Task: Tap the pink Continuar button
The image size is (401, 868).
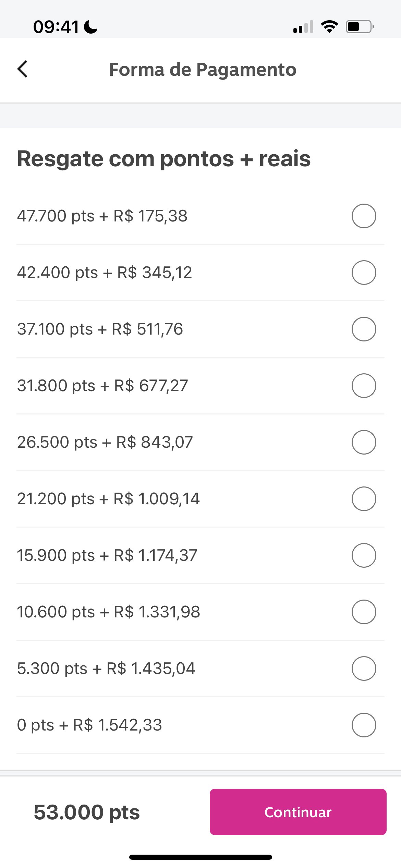Action: (x=298, y=812)
